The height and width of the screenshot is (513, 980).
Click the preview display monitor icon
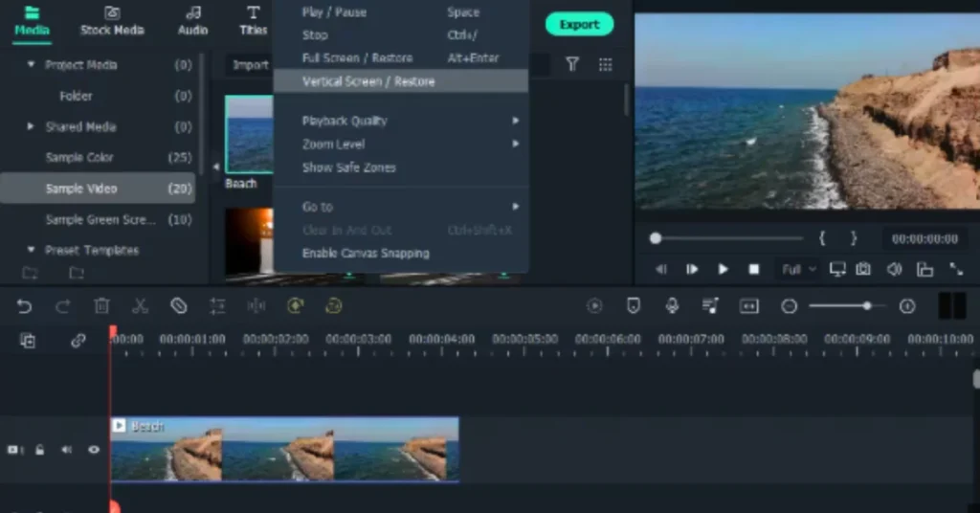coord(836,269)
